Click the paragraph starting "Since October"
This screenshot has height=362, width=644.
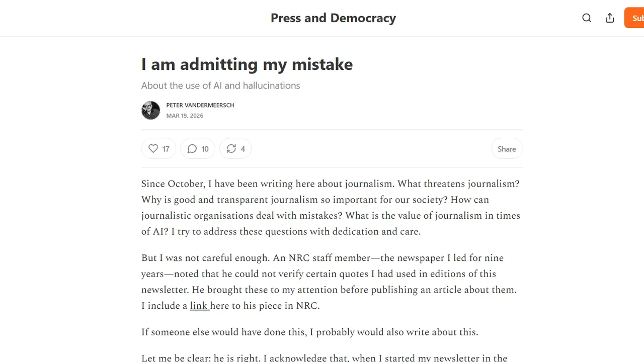pyautogui.click(x=330, y=208)
